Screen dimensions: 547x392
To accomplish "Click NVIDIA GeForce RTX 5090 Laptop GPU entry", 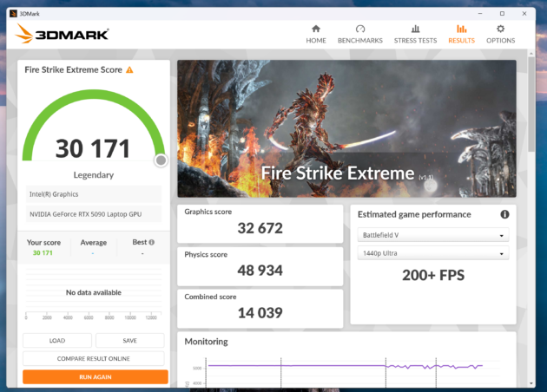I will tap(94, 214).
